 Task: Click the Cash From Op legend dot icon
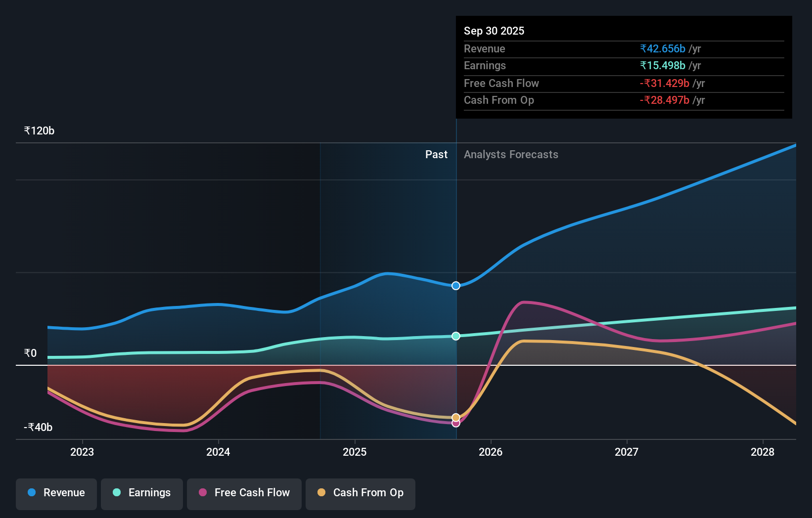click(322, 493)
